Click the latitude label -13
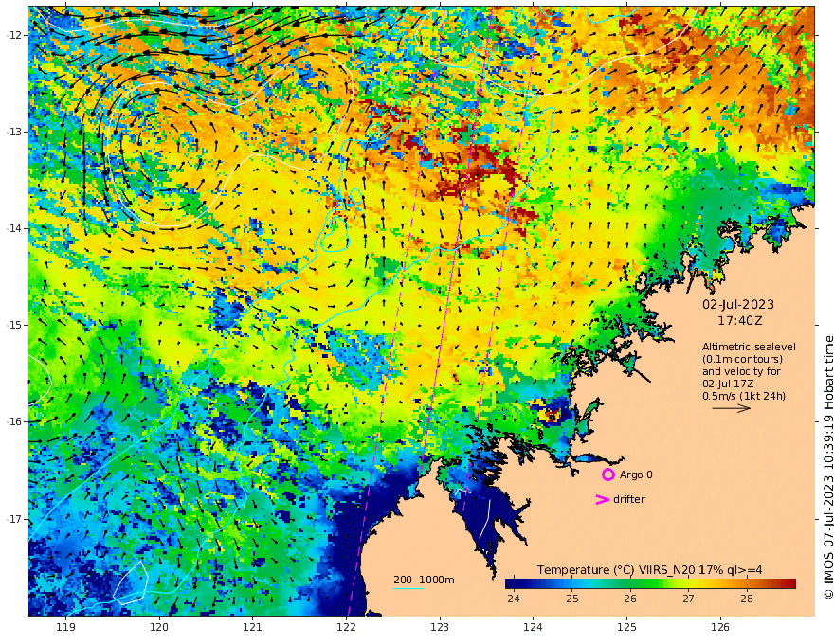The image size is (834, 644). coord(14,132)
